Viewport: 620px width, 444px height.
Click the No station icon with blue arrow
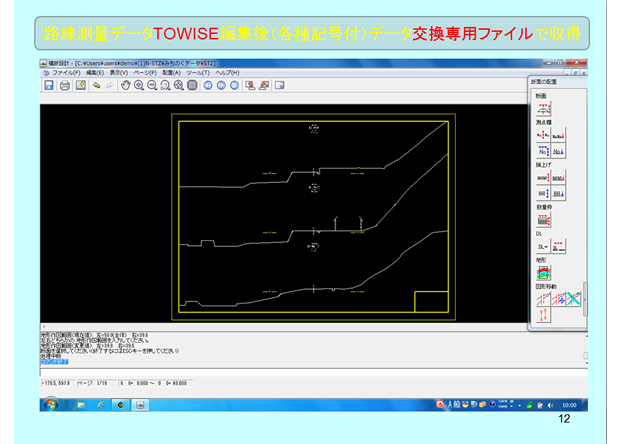558,151
